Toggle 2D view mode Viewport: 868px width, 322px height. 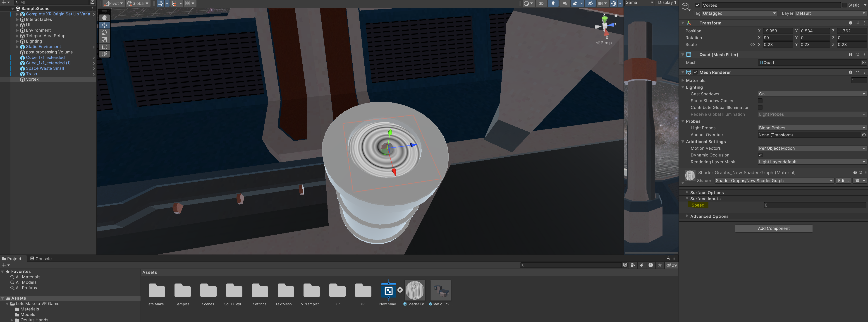[541, 3]
